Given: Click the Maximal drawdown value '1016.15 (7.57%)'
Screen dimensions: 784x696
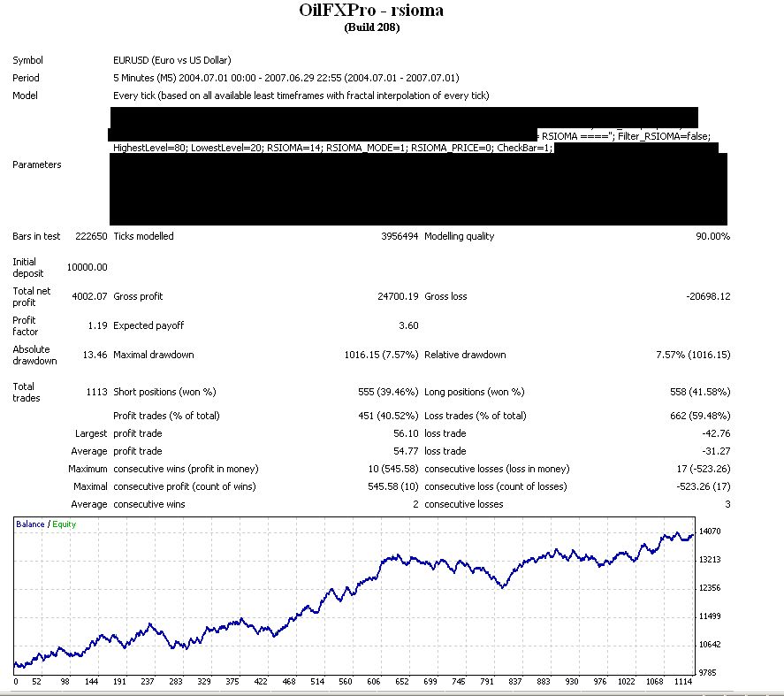Looking at the screenshot, I should click(381, 355).
